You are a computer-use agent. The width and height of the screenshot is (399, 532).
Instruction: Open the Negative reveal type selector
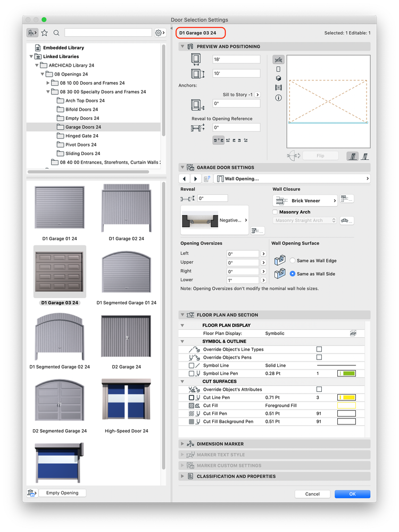214,220
